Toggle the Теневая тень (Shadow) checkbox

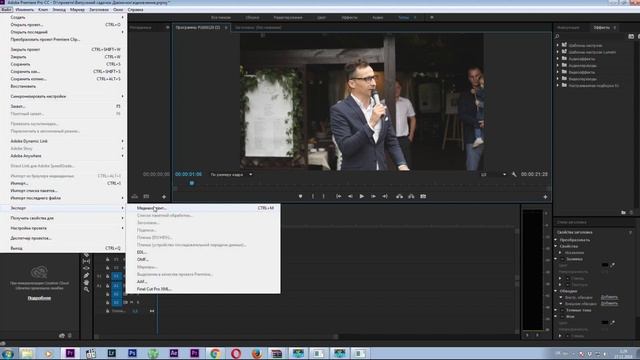(x=562, y=310)
